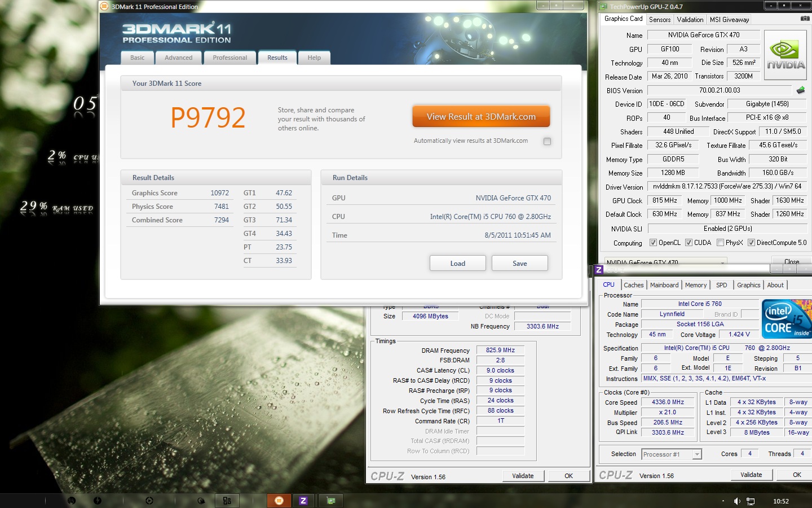Open the purple CPU-Z taskbar icon
The image size is (812, 508).
tap(303, 501)
